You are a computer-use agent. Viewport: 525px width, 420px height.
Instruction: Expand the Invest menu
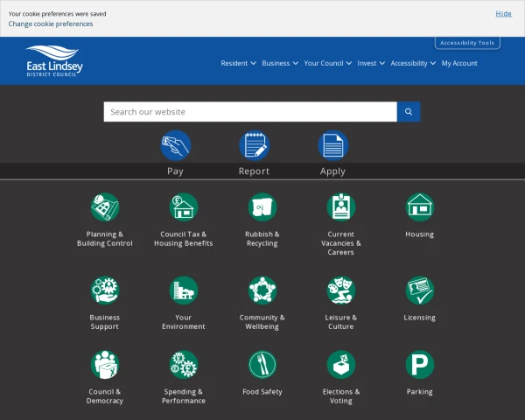click(371, 64)
